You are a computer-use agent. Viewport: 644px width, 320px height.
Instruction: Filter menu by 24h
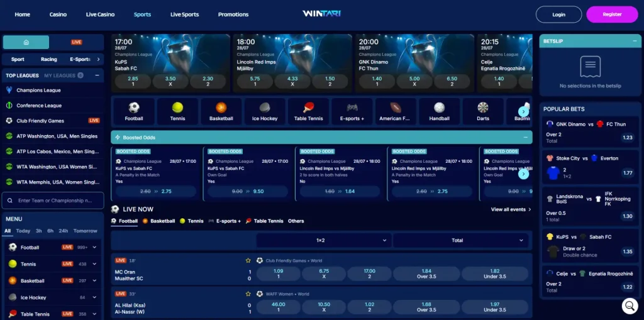[64, 231]
